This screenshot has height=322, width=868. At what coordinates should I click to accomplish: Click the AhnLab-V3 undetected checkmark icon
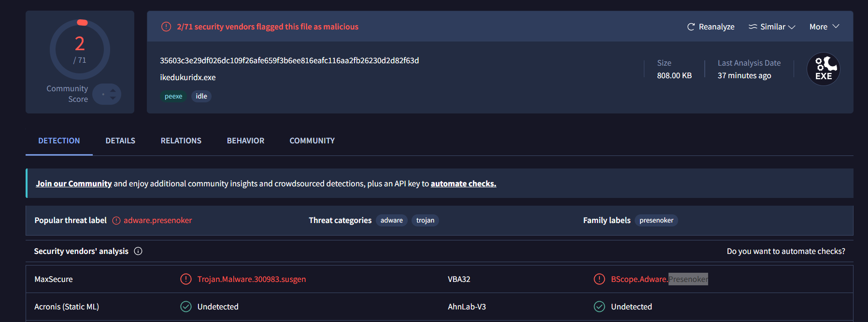click(x=599, y=307)
